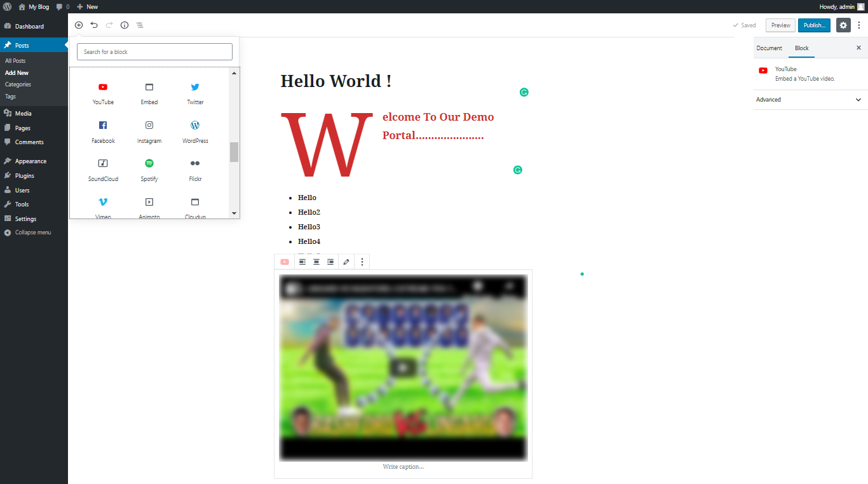Image resolution: width=868 pixels, height=484 pixels.
Task: Align the video block right
Action: point(330,262)
